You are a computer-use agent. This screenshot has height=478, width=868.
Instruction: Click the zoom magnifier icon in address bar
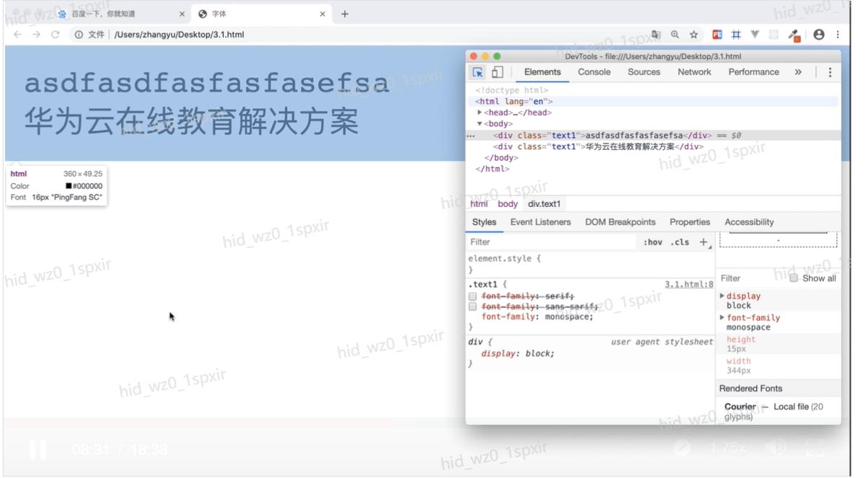point(675,35)
